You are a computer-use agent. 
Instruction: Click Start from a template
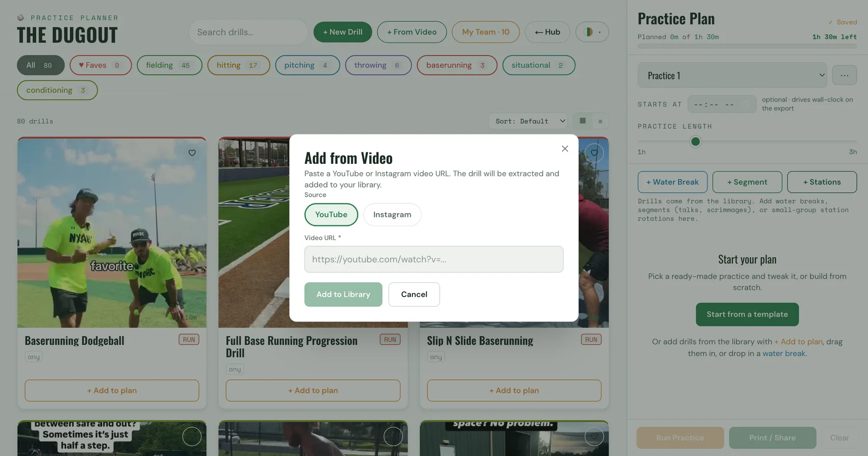click(747, 314)
